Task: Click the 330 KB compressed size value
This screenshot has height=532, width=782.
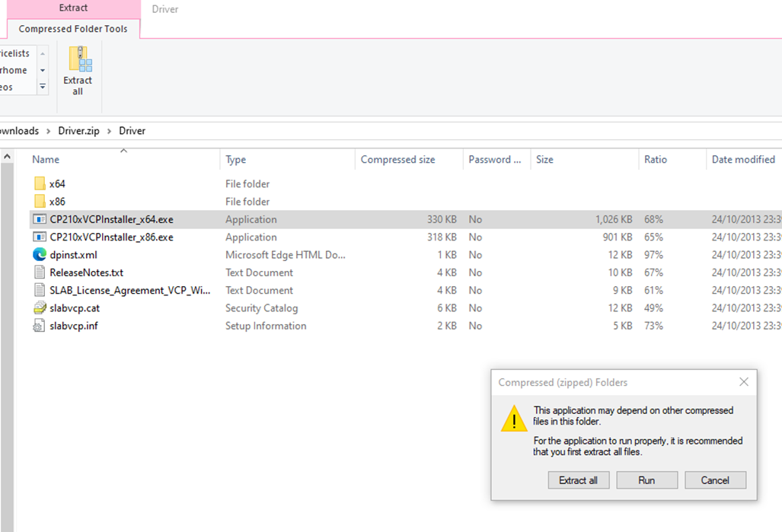Action: [442, 219]
